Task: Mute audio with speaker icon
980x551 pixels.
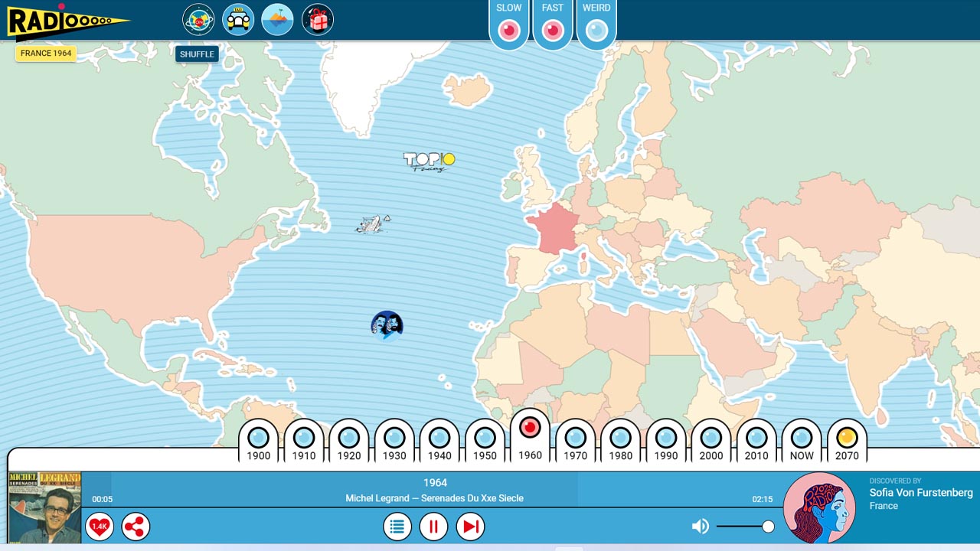Action: click(x=700, y=527)
